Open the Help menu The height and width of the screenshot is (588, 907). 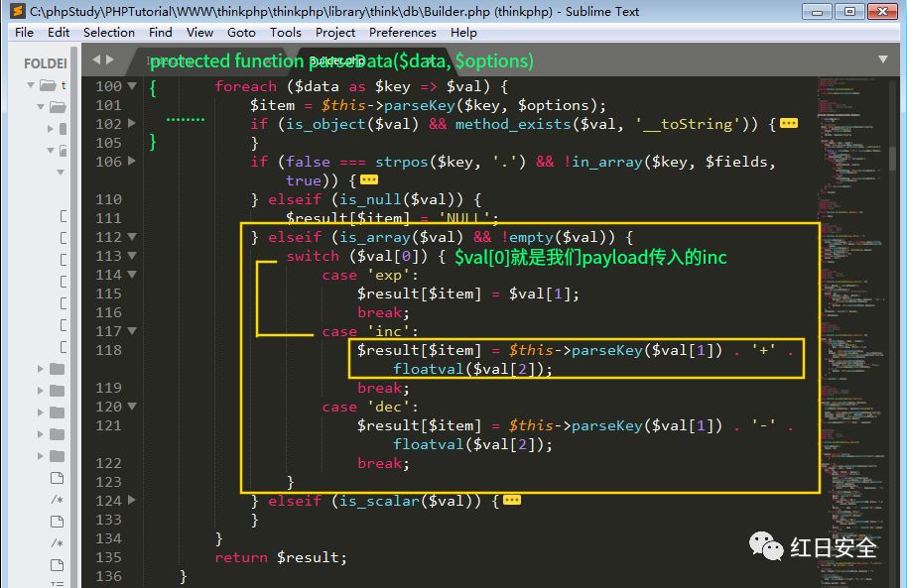click(463, 33)
